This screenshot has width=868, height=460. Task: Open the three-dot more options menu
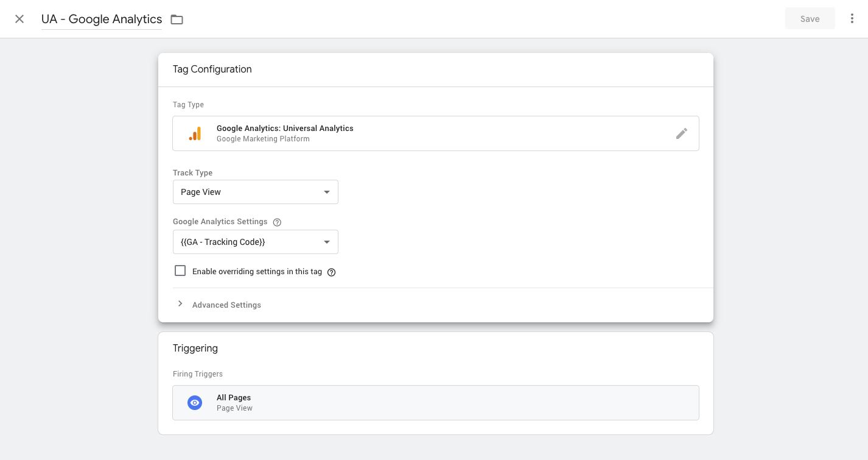pos(852,19)
